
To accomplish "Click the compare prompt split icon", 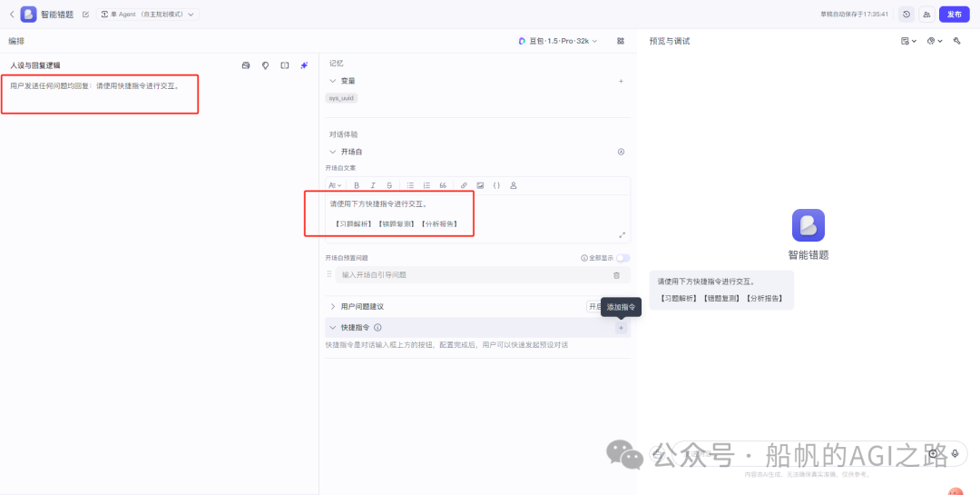I will click(284, 65).
